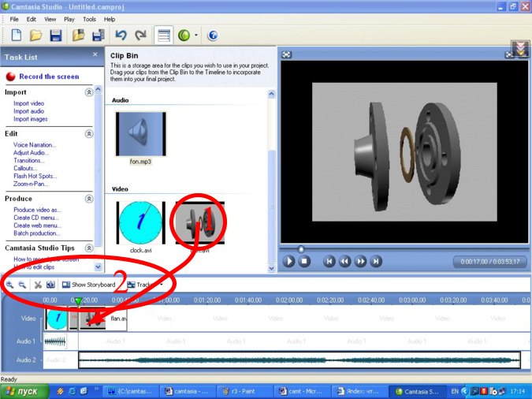Screen dimensions: 532x399
Task: Open help with the question mark icon
Action: point(212,35)
